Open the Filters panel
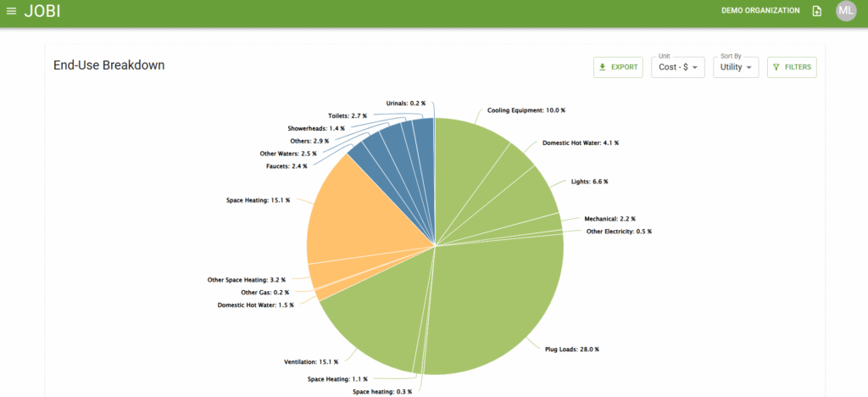The image size is (868, 397). (792, 67)
